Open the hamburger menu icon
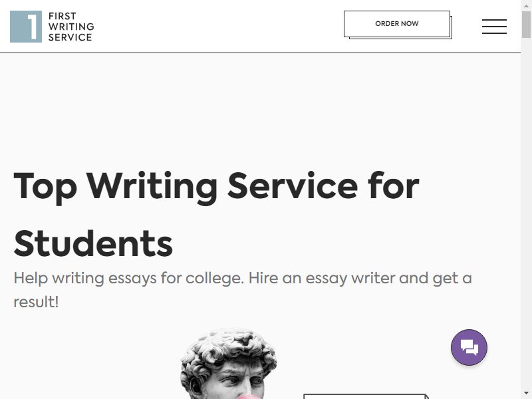The height and width of the screenshot is (399, 532). 494,27
